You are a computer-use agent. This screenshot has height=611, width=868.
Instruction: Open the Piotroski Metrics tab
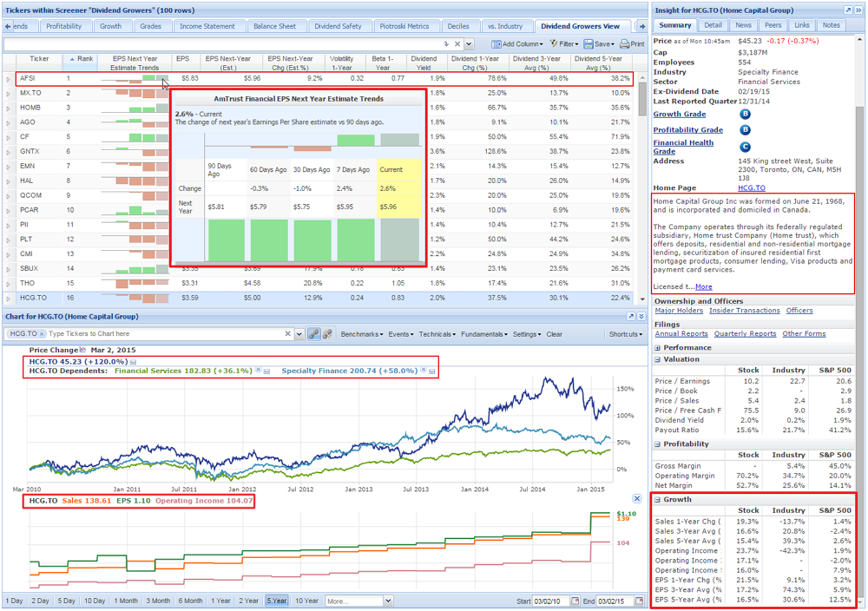click(404, 26)
